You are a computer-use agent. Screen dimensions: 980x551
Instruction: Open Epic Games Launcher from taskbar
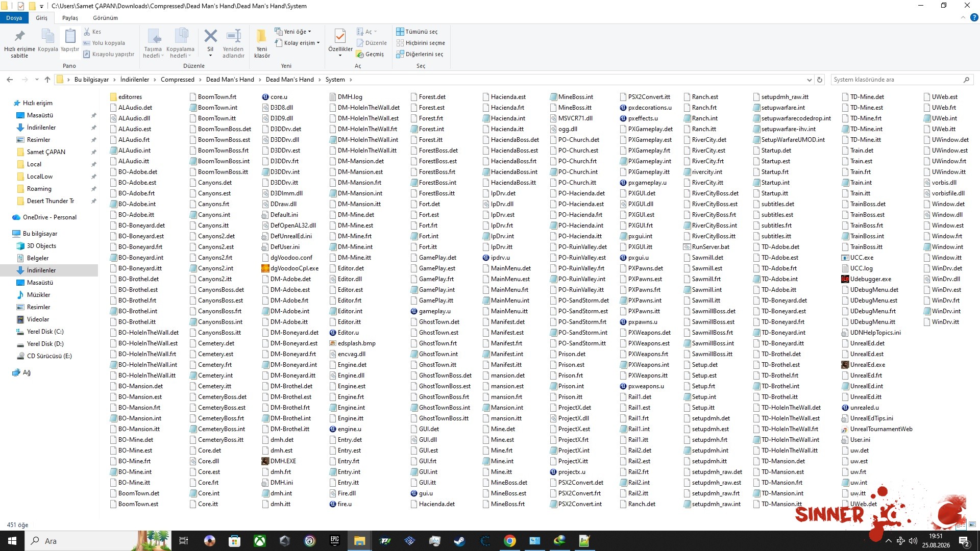(x=335, y=541)
